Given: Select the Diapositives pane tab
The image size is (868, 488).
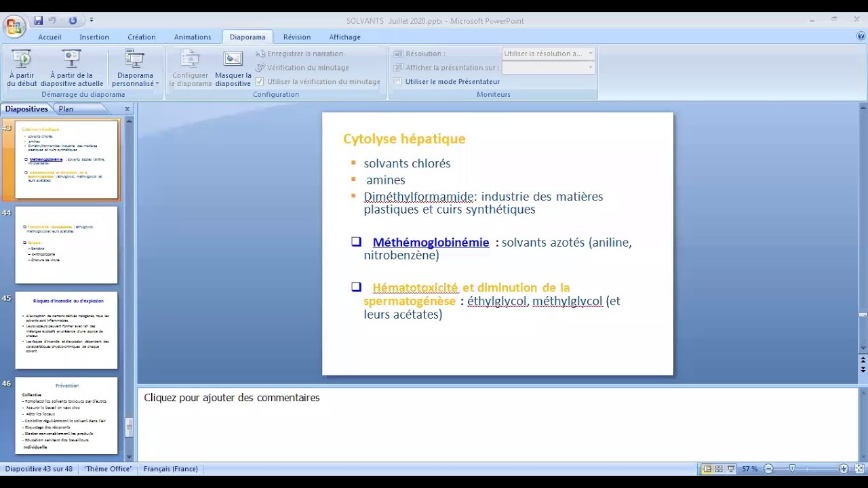Looking at the screenshot, I should [26, 108].
